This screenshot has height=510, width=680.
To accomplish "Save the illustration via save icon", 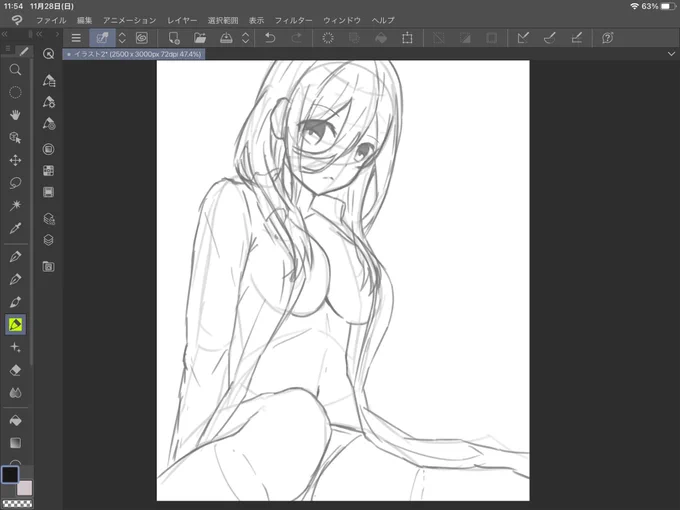I will click(226, 38).
